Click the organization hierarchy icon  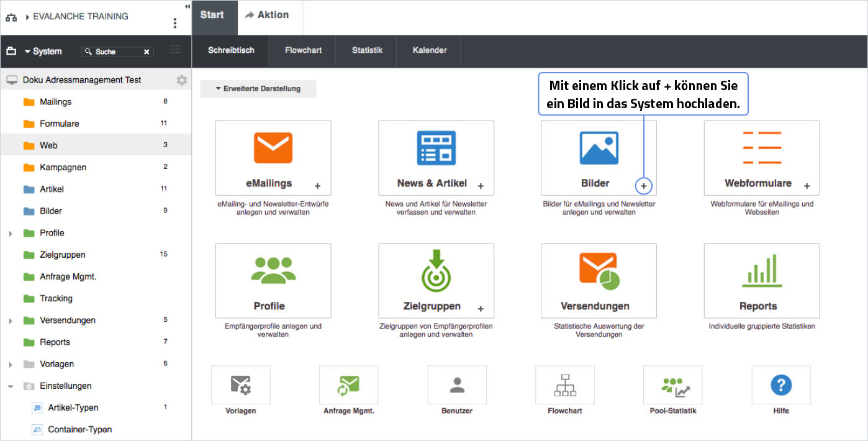click(x=11, y=17)
